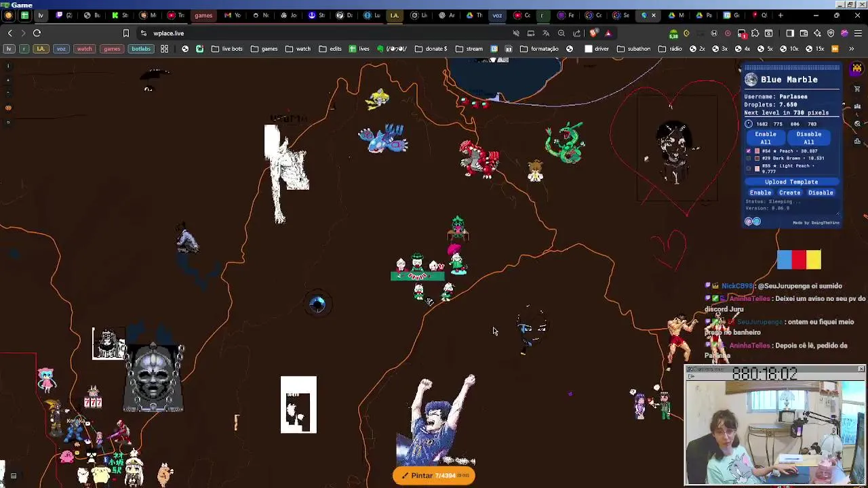Toggle the #29 Dark Brown color checkbox

point(749,158)
